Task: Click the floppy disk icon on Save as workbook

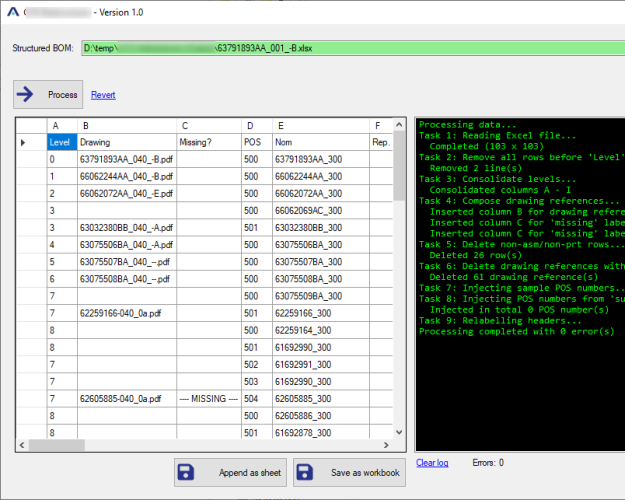Action: (x=305, y=472)
